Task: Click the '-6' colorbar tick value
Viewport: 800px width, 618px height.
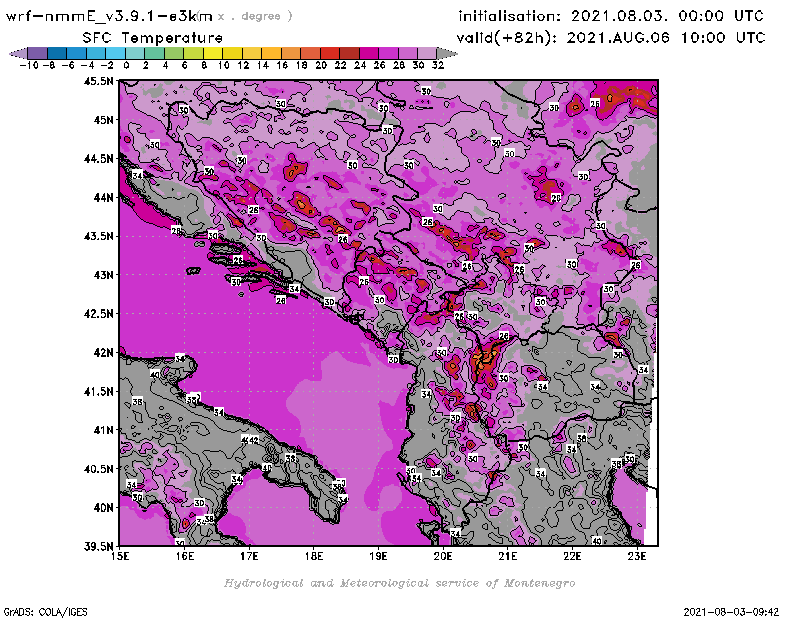Action: [68, 65]
